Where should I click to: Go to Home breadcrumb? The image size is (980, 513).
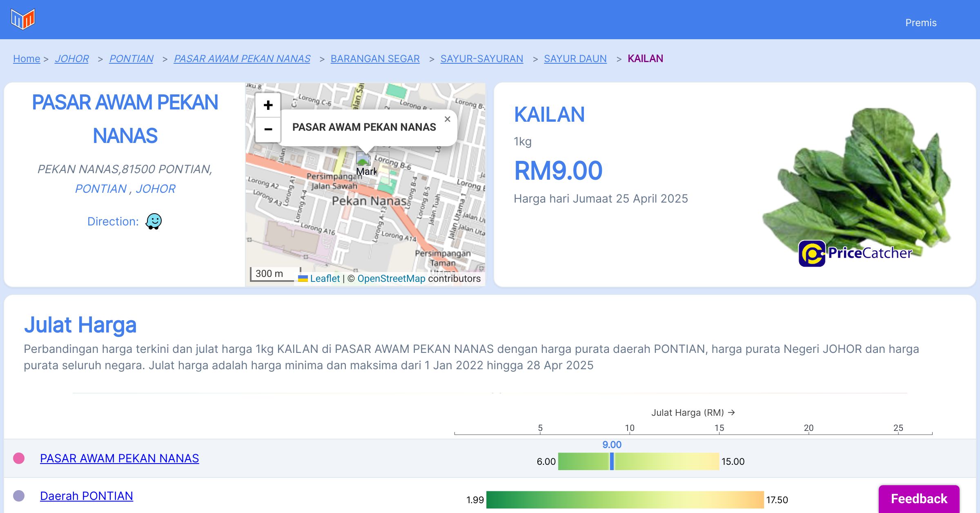tap(27, 59)
